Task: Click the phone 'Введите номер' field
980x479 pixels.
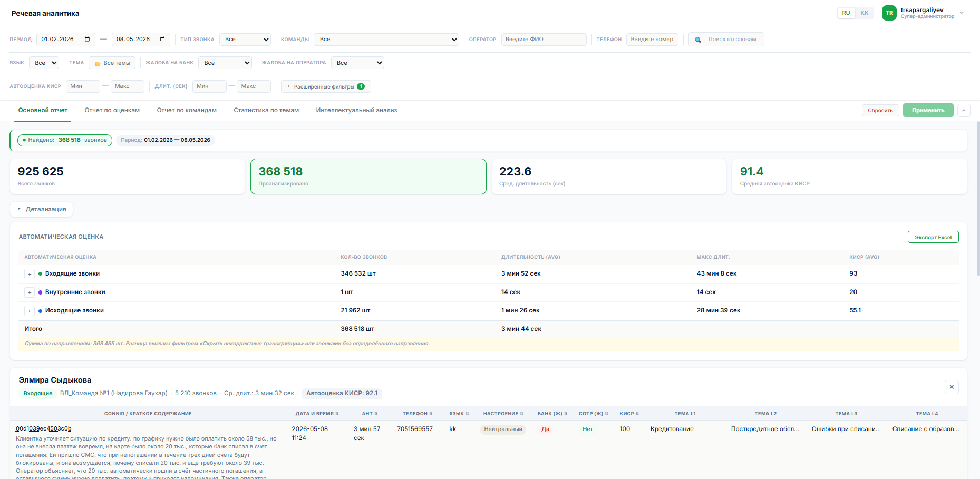Action: (652, 40)
